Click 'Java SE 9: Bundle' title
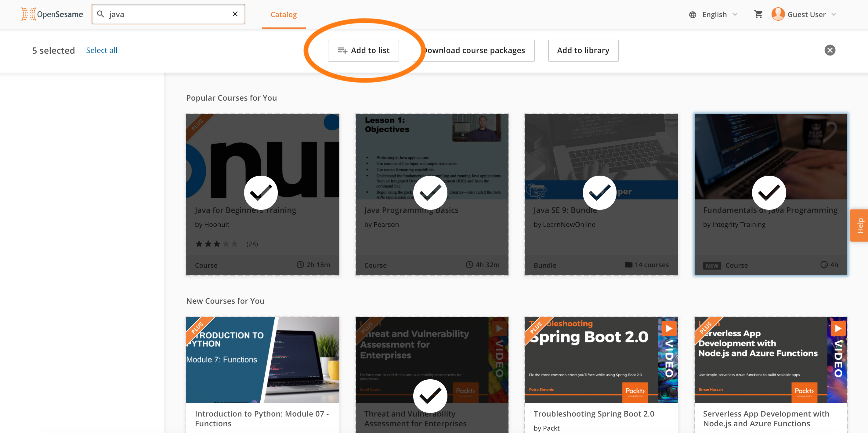 pos(565,210)
